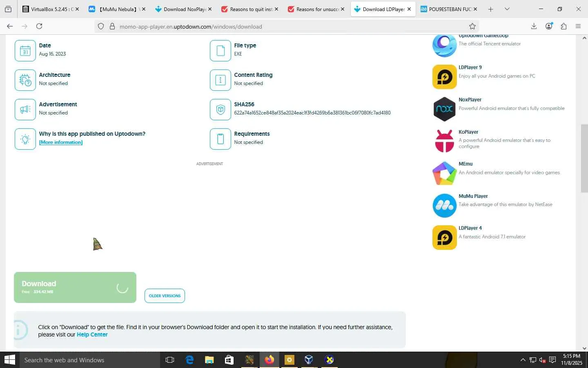The height and width of the screenshot is (368, 588).
Task: Reload the current page
Action: (x=39, y=26)
